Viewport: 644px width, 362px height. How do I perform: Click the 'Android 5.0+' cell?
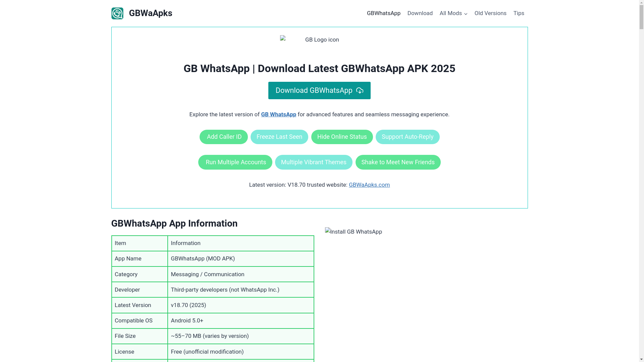[241, 321]
